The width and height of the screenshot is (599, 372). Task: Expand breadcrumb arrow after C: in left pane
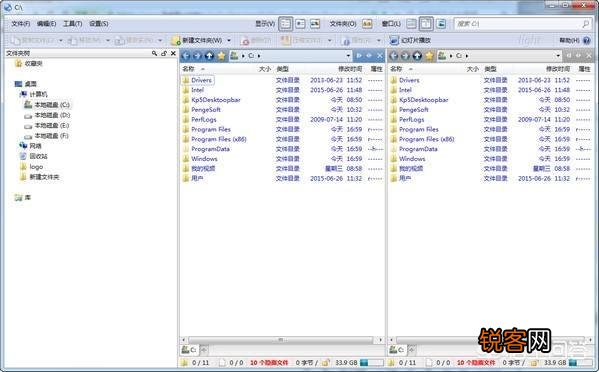pyautogui.click(x=259, y=56)
